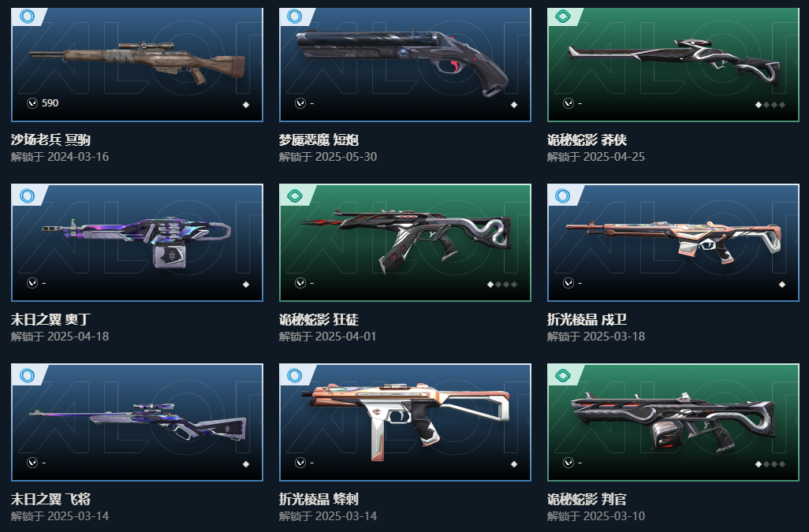Click the green tier badge on 诡秘蛇影 狂徒 card
The width and height of the screenshot is (809, 532).
coord(295,196)
